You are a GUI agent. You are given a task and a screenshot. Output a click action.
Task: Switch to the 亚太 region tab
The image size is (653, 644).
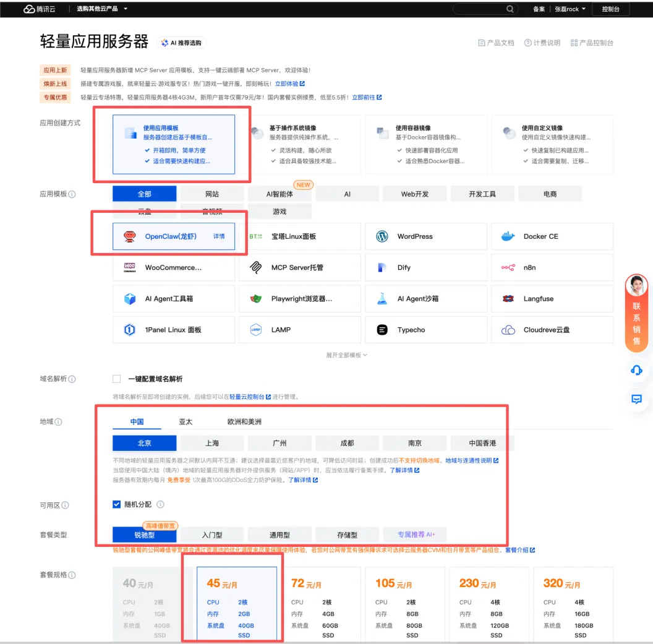186,421
